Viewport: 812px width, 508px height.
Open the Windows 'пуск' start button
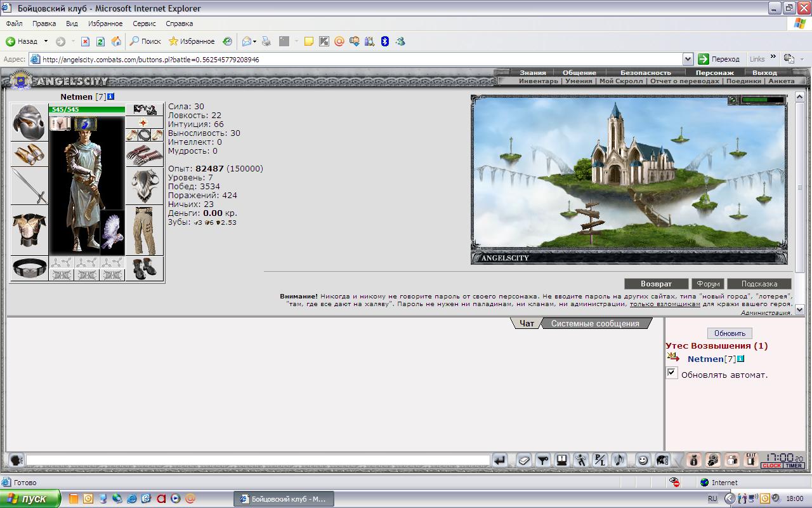(30, 498)
